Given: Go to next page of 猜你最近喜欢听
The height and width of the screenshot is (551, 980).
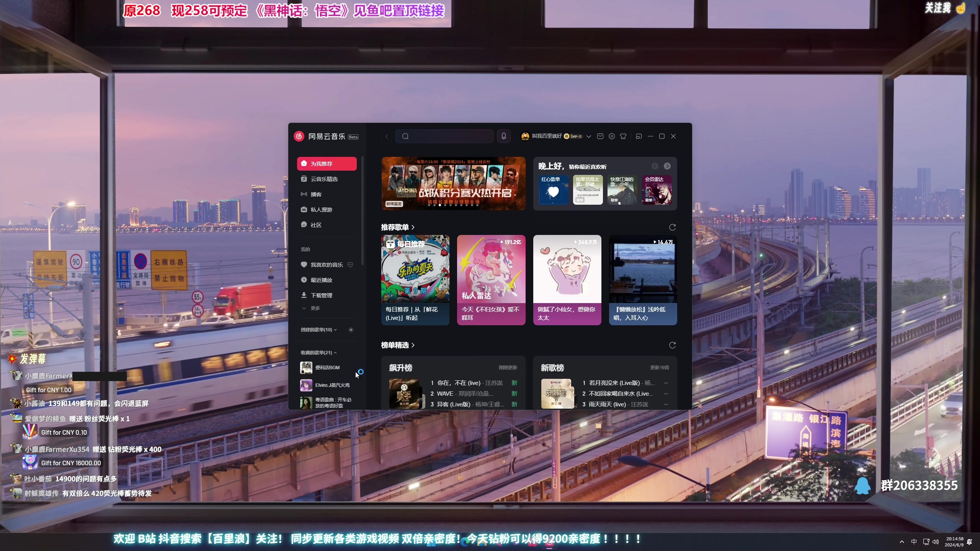Looking at the screenshot, I should [x=667, y=166].
